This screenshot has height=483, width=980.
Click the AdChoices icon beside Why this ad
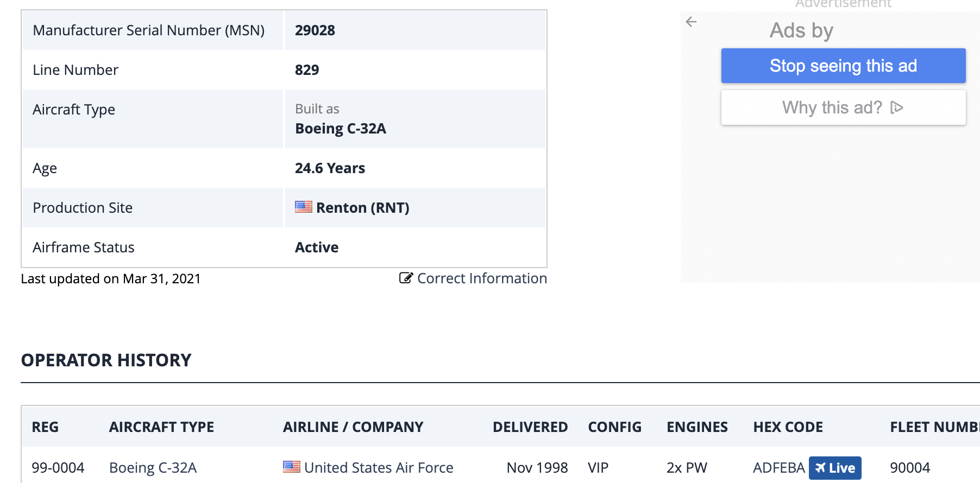[897, 107]
